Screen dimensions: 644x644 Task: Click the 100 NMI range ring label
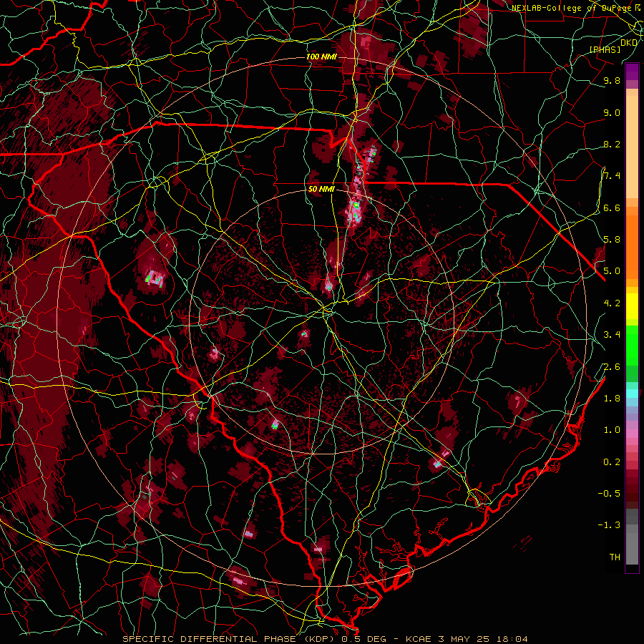coord(321,57)
